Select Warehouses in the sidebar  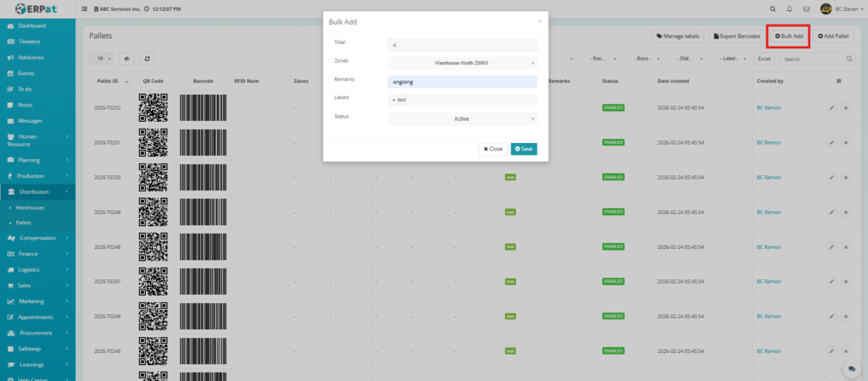[x=31, y=207]
